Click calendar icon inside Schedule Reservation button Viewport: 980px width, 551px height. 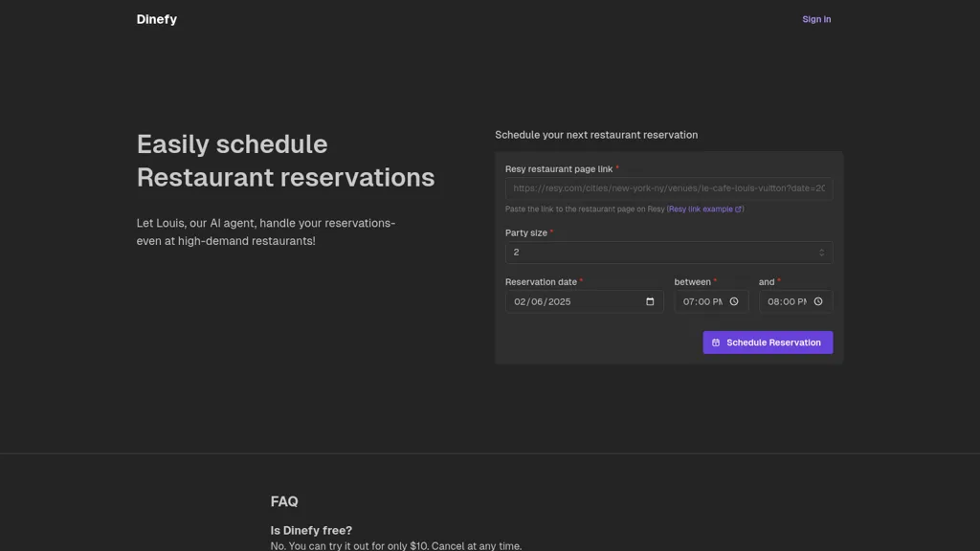coord(716,343)
